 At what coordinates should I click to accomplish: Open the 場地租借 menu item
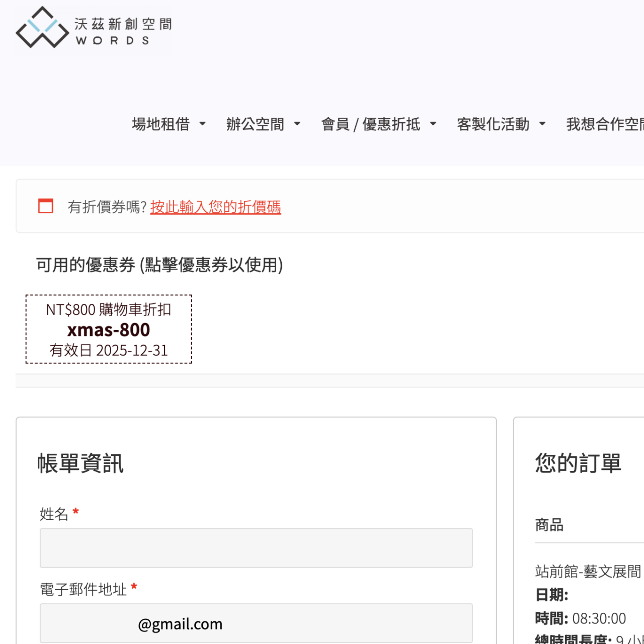pos(161,124)
